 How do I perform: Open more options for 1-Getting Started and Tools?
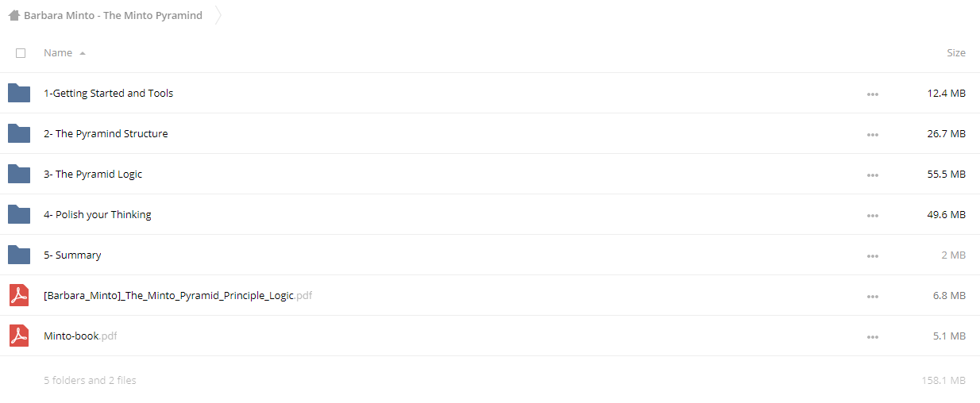tap(873, 94)
